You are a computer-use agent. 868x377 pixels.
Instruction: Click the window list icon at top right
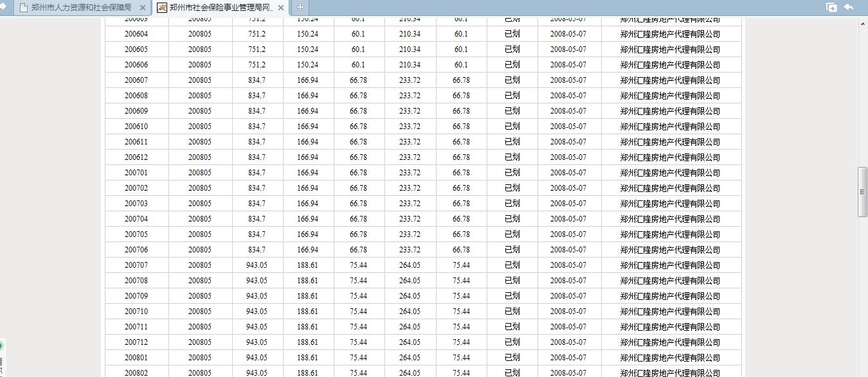tap(831, 7)
